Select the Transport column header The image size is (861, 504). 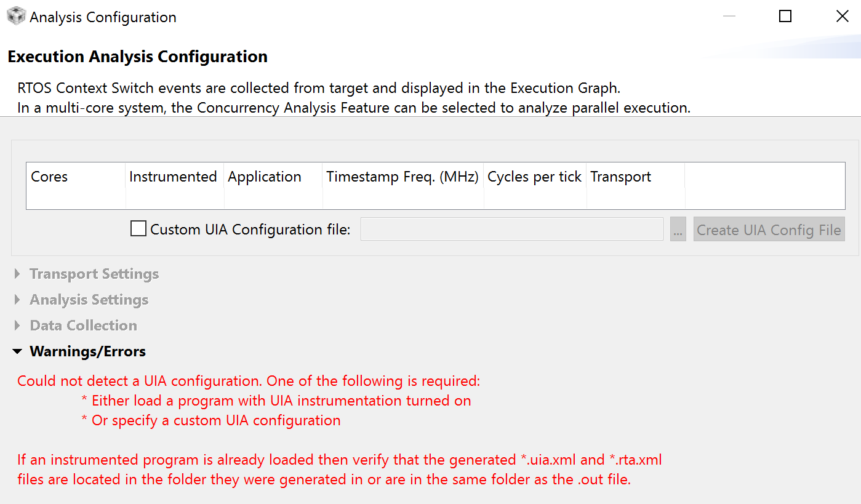coord(636,177)
